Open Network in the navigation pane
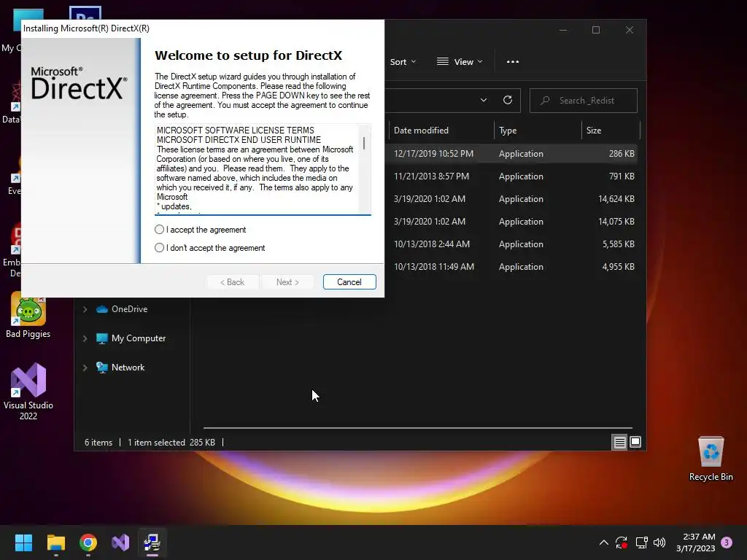The height and width of the screenshot is (560, 747). tap(120, 367)
